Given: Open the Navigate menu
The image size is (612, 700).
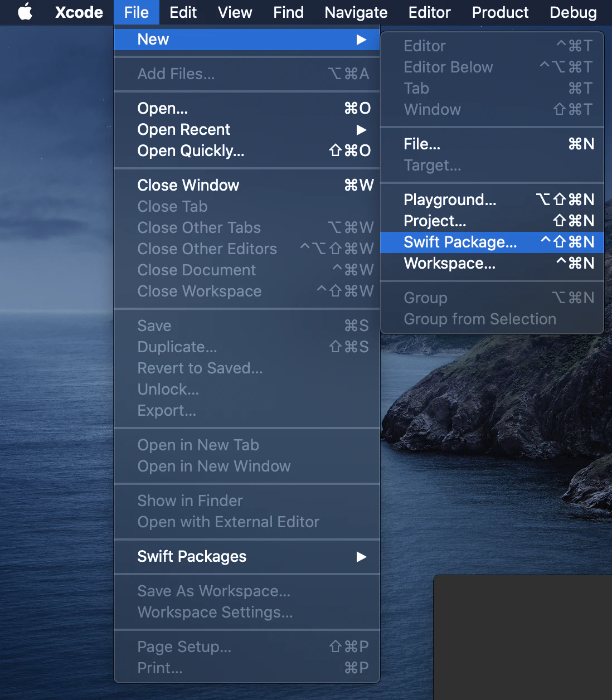Looking at the screenshot, I should [356, 12].
